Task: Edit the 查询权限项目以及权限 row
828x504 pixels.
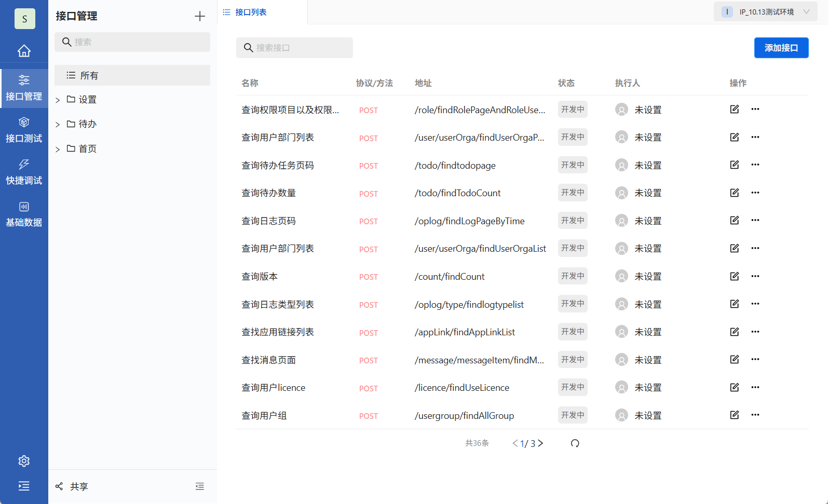Action: [735, 109]
